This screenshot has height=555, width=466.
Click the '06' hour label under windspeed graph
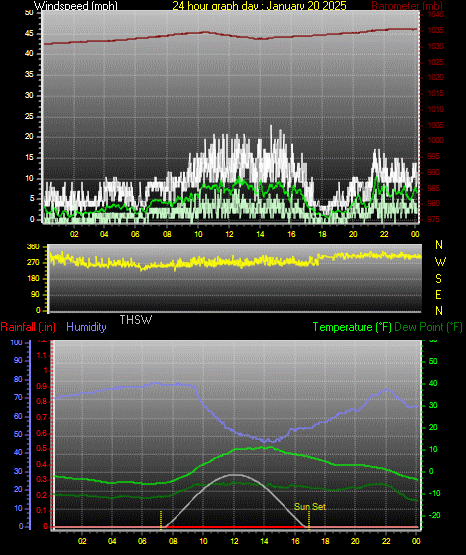135,234
